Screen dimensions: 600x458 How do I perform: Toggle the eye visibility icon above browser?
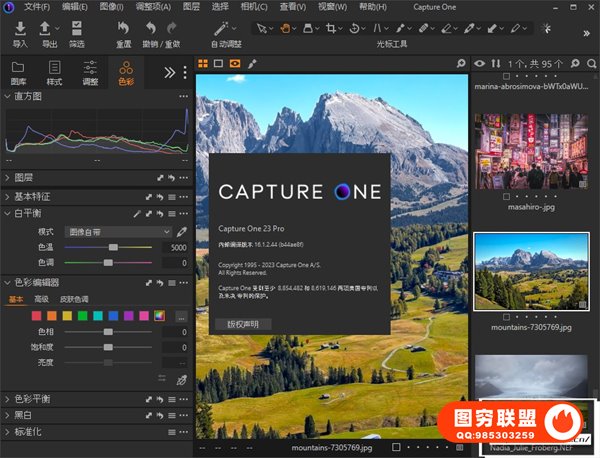(x=478, y=63)
